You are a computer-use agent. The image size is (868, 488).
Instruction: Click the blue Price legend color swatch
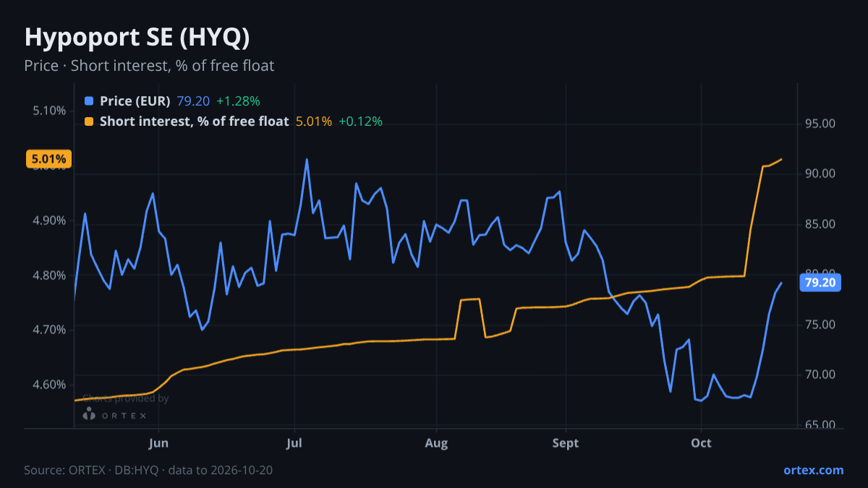pyautogui.click(x=89, y=101)
